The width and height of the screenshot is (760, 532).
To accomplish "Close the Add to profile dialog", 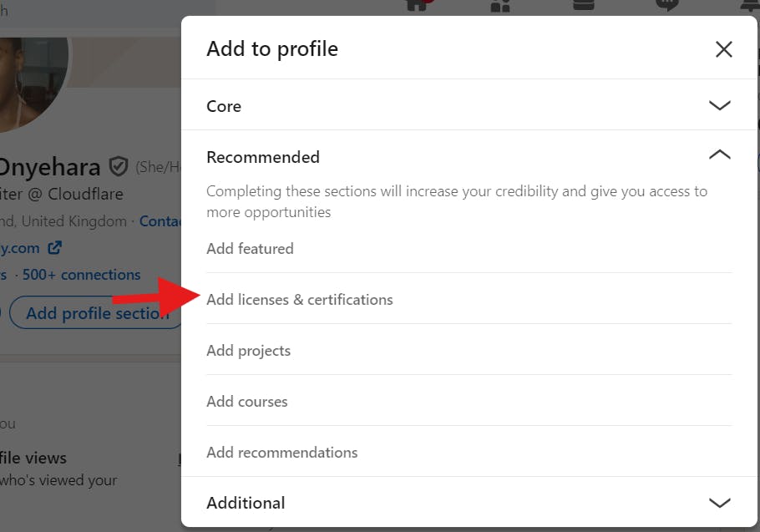I will point(723,49).
